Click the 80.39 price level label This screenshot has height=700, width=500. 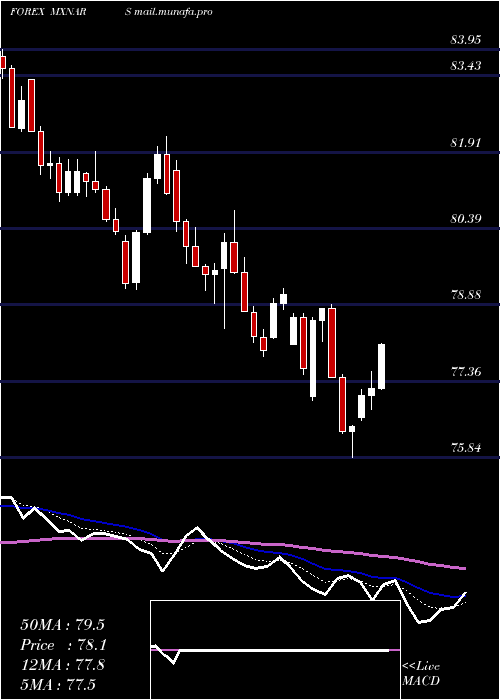466,219
